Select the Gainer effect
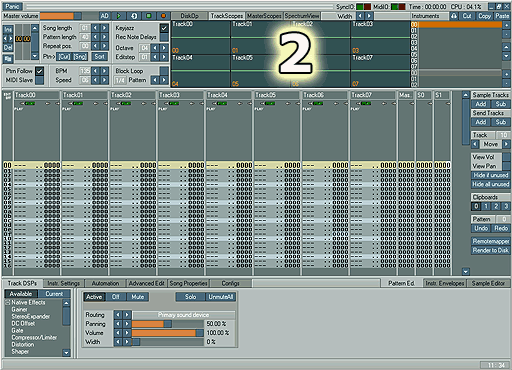The image size is (512, 370). point(19,309)
